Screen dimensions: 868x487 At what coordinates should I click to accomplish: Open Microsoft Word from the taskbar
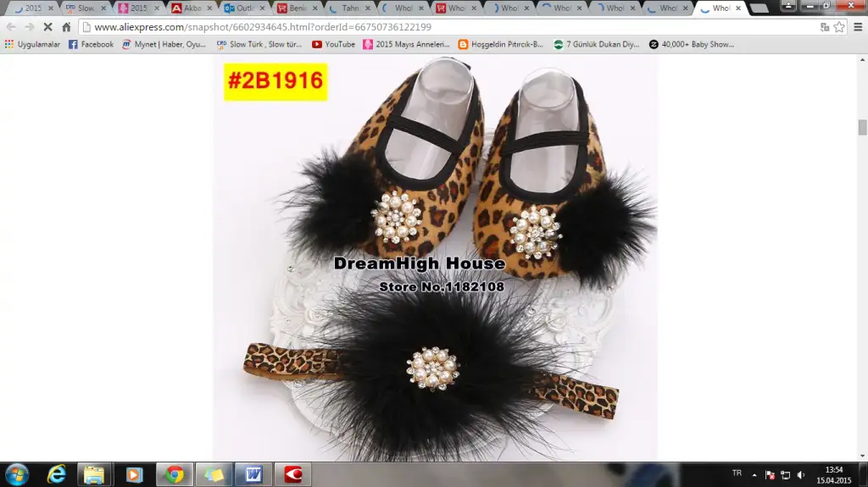pos(253,475)
